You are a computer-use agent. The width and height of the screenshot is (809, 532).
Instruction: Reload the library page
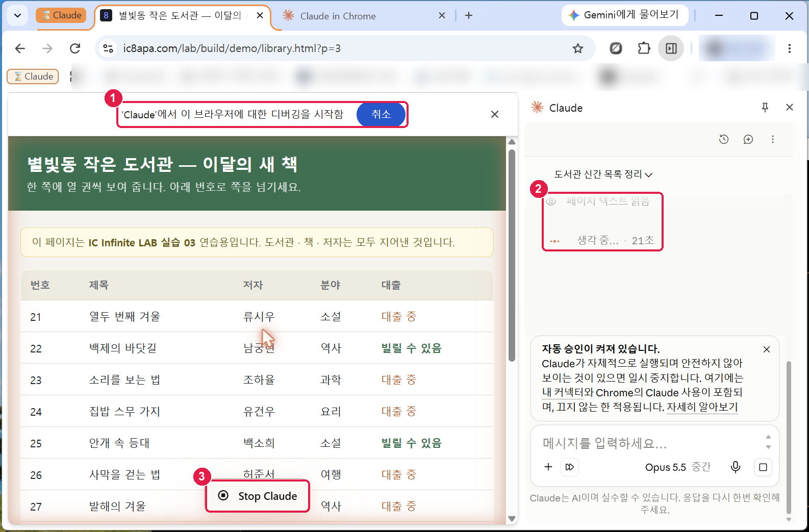pos(75,48)
